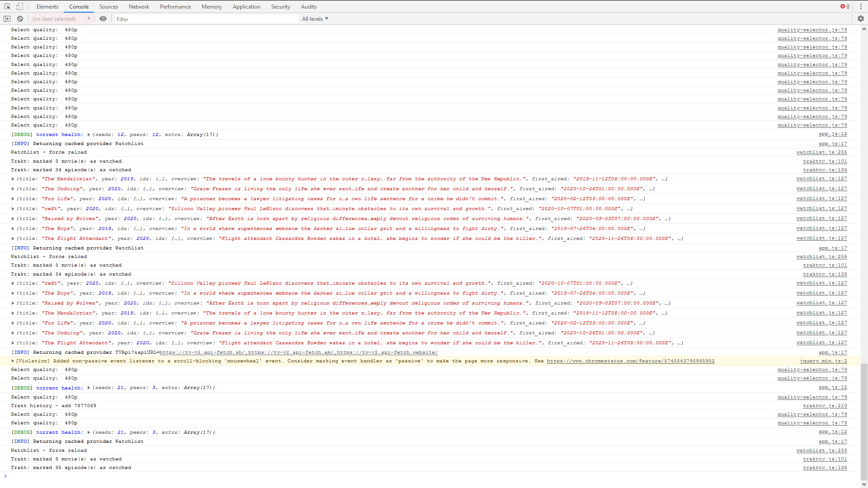
Task: Open trakttv.js:210 source link
Action: (x=825, y=406)
